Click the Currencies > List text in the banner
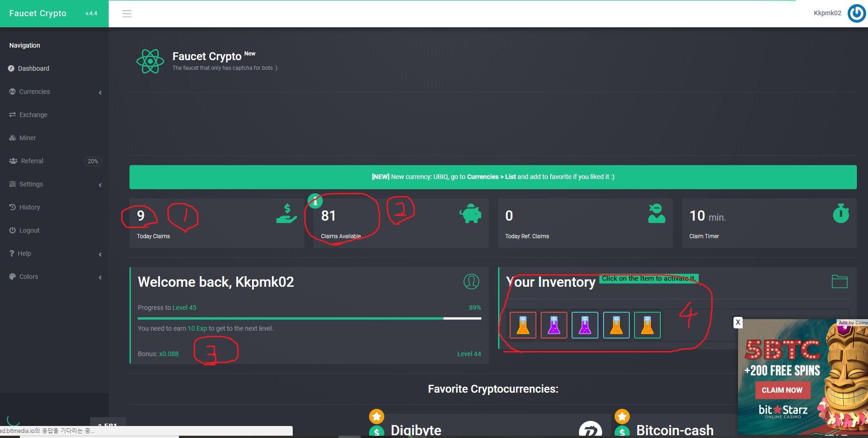Viewport: 868px width, 438px height. tap(491, 177)
